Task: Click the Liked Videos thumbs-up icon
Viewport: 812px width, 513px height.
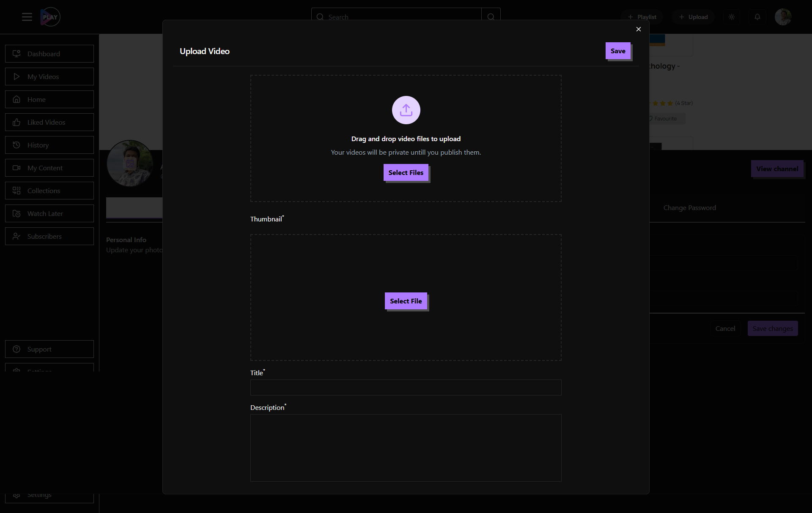Action: 16,122
